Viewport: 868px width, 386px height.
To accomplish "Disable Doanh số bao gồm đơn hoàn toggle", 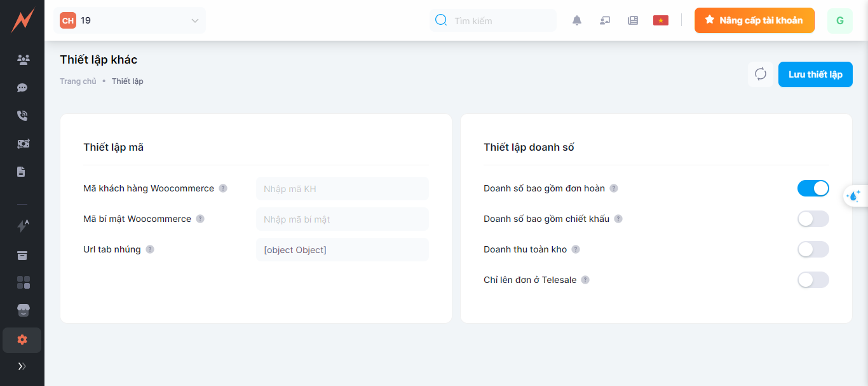I will pyautogui.click(x=813, y=188).
